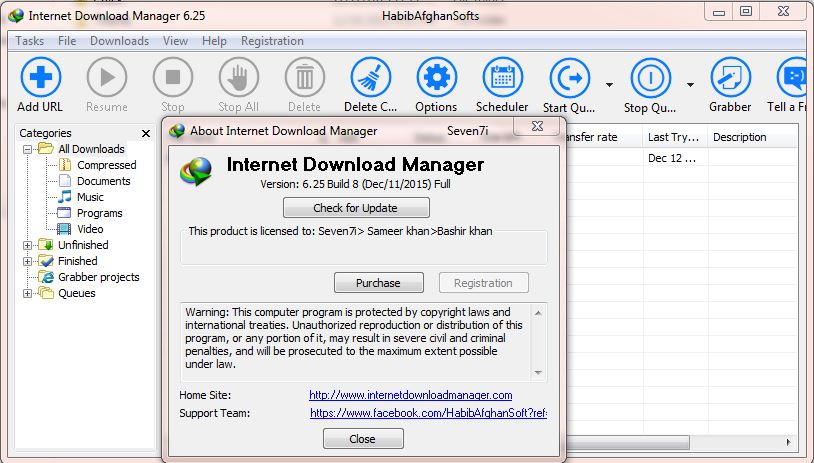Select the Music category

click(x=90, y=197)
